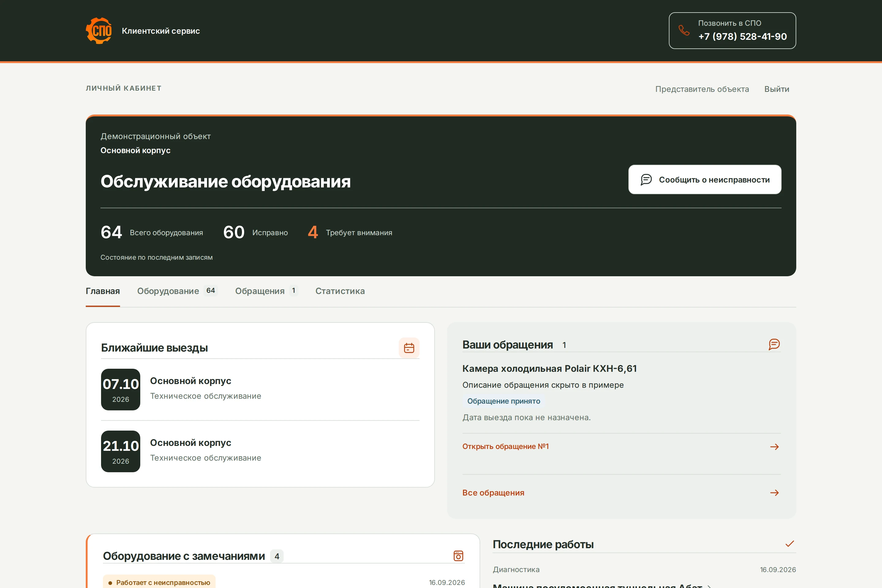This screenshot has height=588, width=882.
Task: Select the 21.10 2026 date badge
Action: point(121,451)
